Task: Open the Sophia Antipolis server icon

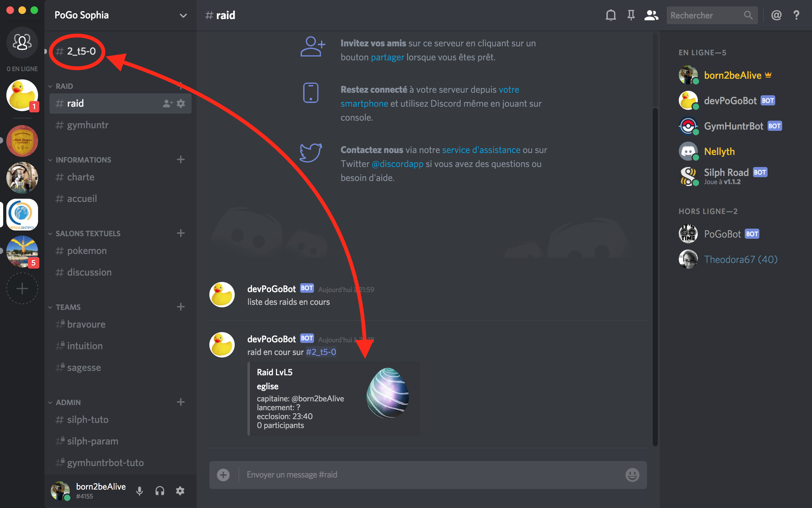Action: [22, 214]
